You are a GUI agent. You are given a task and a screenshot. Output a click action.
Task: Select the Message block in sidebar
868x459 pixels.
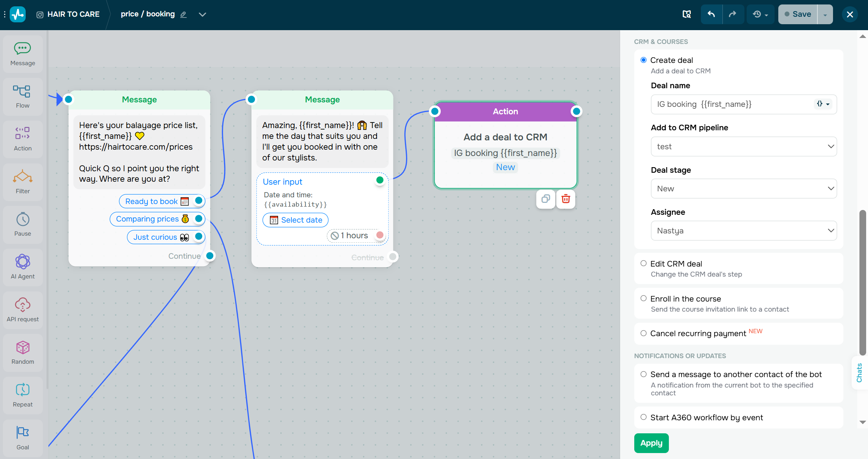pyautogui.click(x=23, y=54)
